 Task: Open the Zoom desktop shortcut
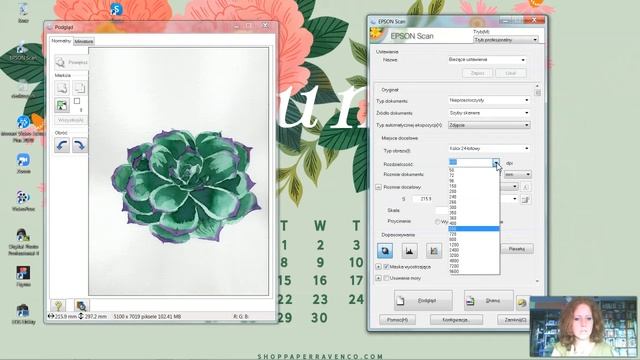click(23, 163)
